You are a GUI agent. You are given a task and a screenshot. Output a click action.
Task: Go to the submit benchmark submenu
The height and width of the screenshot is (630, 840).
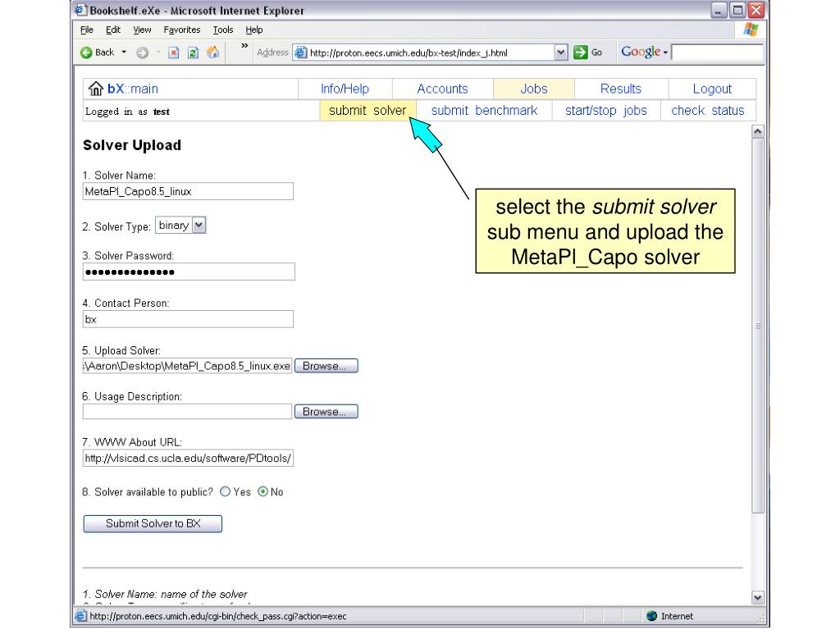(x=484, y=111)
